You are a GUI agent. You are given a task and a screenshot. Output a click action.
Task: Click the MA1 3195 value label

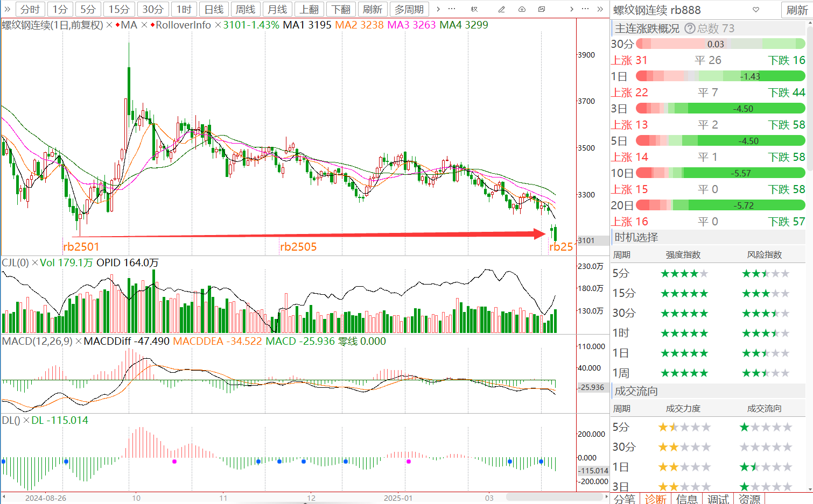point(307,25)
